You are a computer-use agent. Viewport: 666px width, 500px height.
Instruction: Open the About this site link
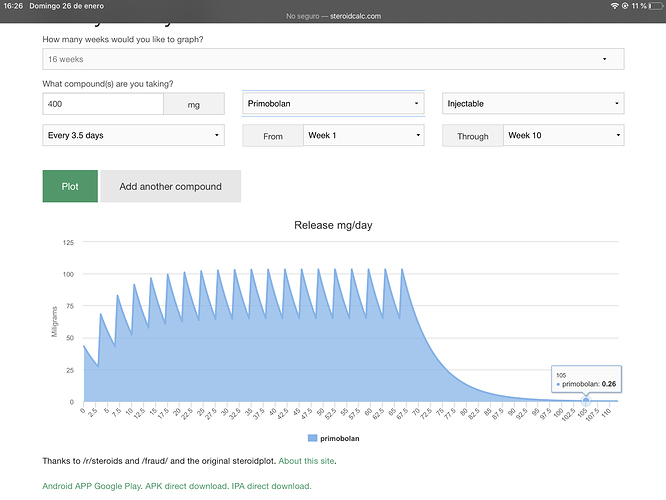click(306, 461)
